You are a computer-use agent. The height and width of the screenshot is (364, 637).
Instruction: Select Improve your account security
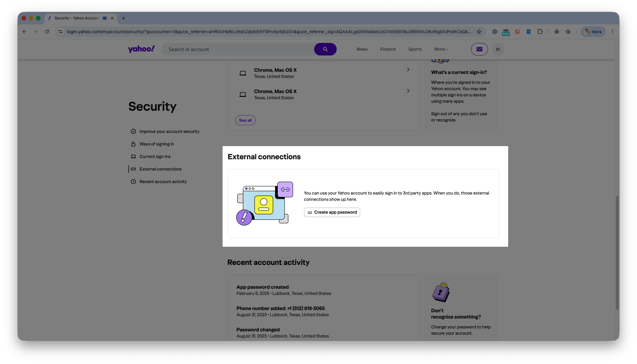point(169,131)
